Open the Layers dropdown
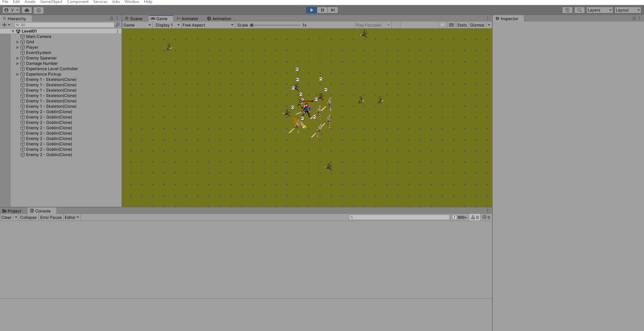Screen dimensions: 644x331 point(599,10)
